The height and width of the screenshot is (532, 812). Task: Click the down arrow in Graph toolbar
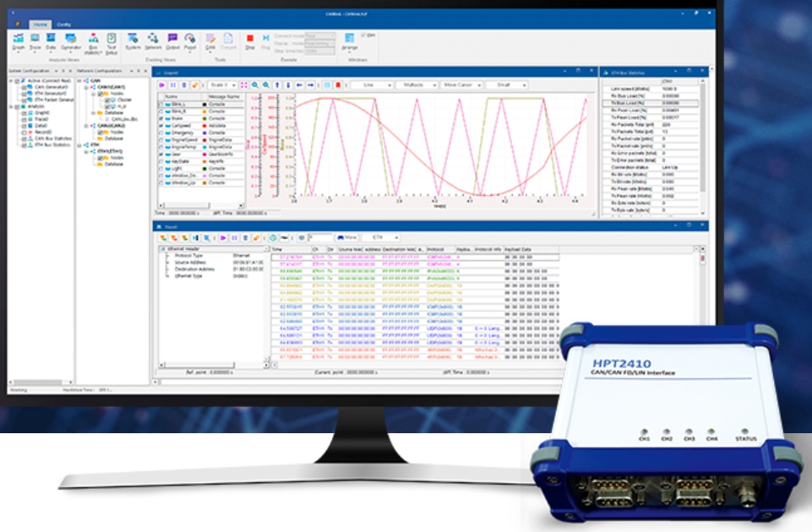coord(288,85)
